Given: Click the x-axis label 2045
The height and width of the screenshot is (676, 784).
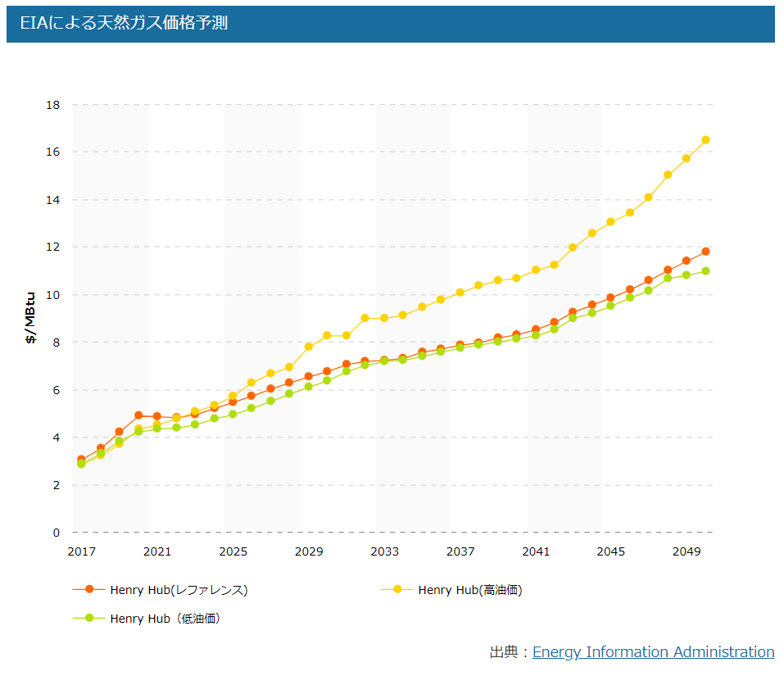Looking at the screenshot, I should [610, 551].
